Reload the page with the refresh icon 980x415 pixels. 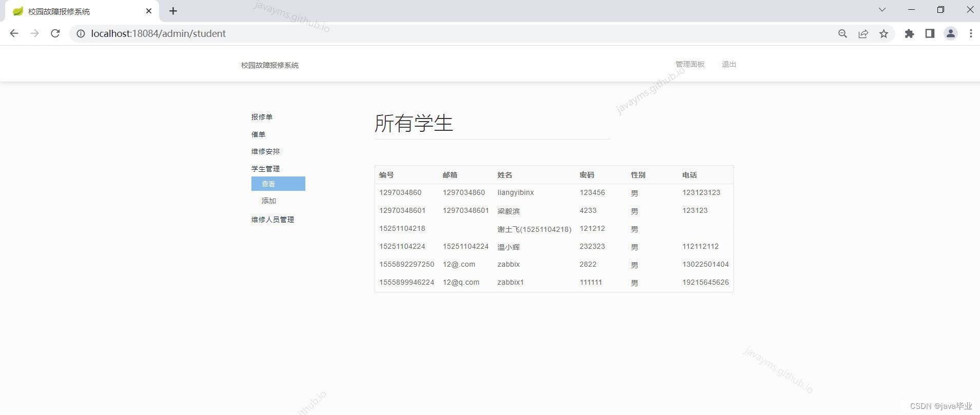[x=55, y=33]
